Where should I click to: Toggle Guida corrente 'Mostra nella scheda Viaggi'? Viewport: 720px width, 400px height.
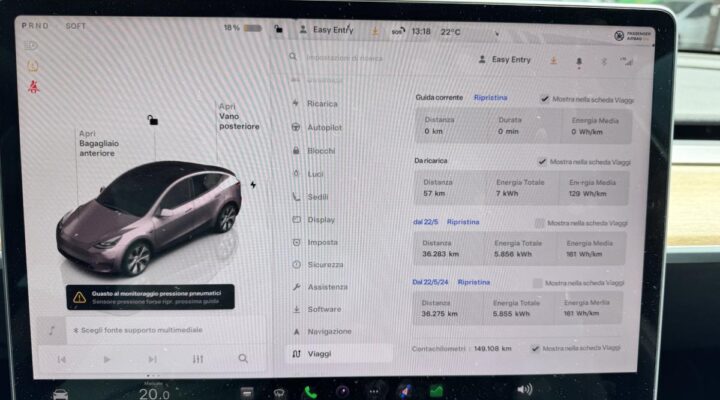[544, 98]
